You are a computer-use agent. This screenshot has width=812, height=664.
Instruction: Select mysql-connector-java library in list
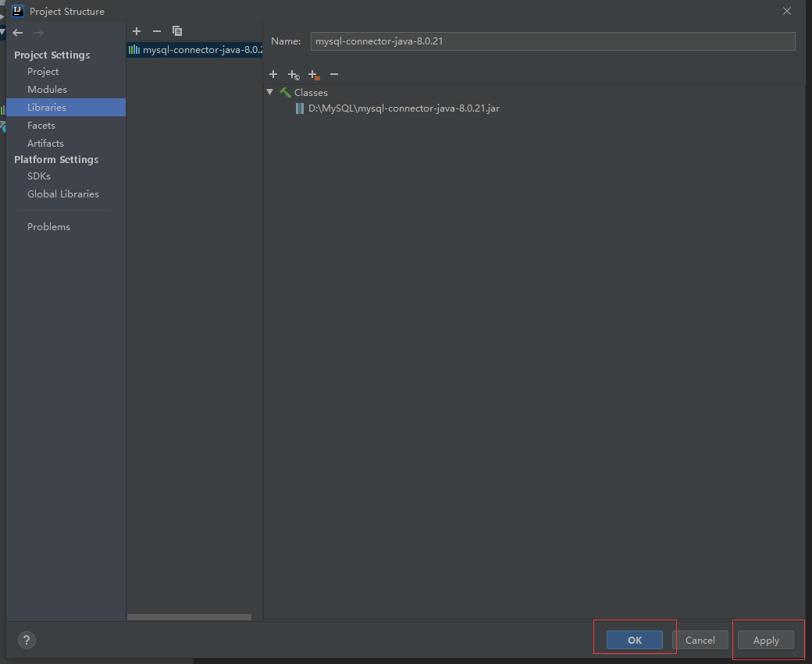[x=194, y=50]
